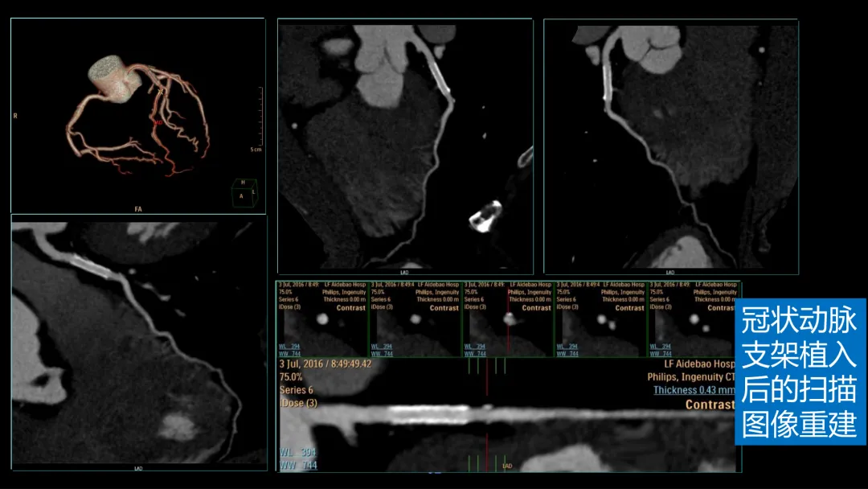Click the orientation cube in the 3D view
This screenshot has width=868, height=489.
tap(244, 193)
